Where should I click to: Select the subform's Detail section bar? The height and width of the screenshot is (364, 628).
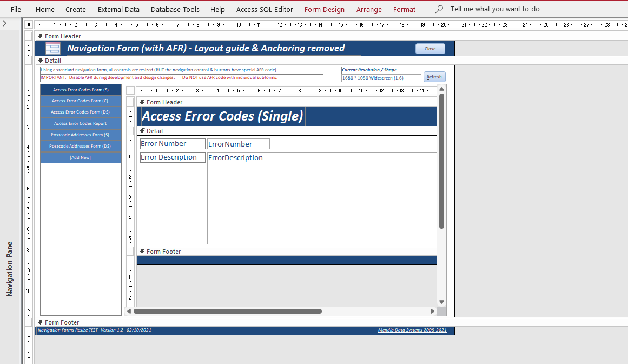click(287, 131)
